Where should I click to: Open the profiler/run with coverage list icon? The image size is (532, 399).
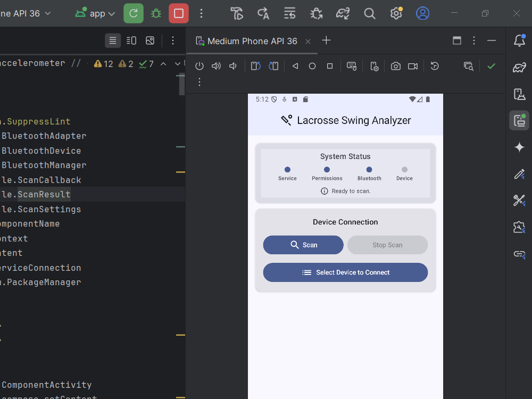(x=289, y=14)
